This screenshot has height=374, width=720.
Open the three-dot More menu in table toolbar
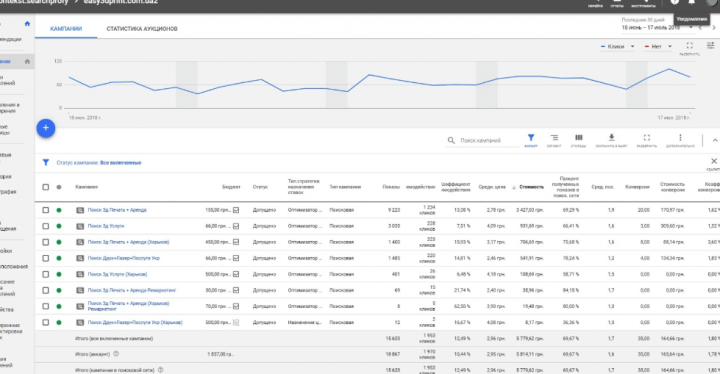click(x=680, y=140)
